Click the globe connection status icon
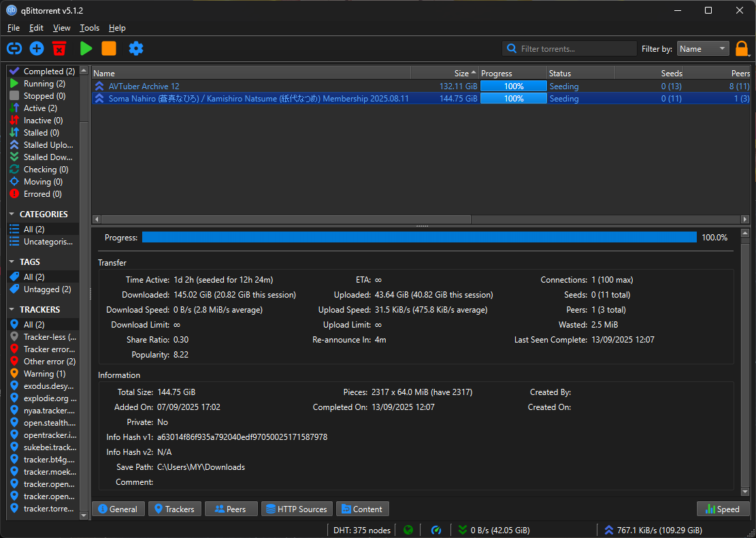 [408, 531]
